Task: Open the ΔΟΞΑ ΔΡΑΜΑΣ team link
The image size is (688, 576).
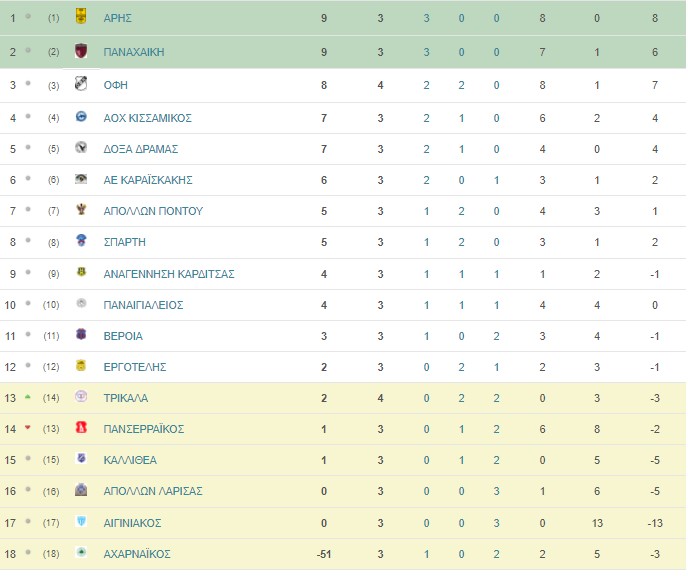Action: coord(141,149)
